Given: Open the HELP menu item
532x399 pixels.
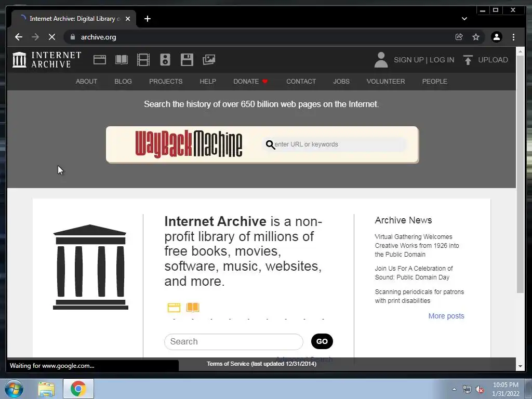Looking at the screenshot, I should point(208,82).
